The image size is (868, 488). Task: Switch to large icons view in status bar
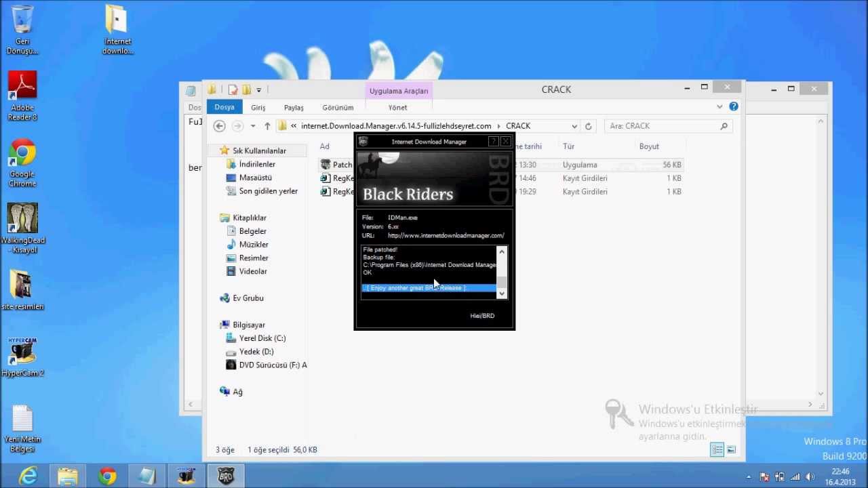[x=731, y=449]
